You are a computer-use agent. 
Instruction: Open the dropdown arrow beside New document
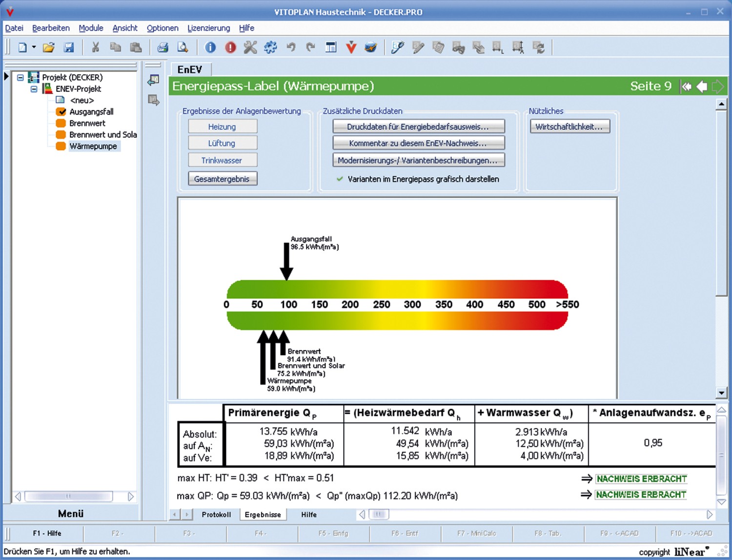pos(34,47)
